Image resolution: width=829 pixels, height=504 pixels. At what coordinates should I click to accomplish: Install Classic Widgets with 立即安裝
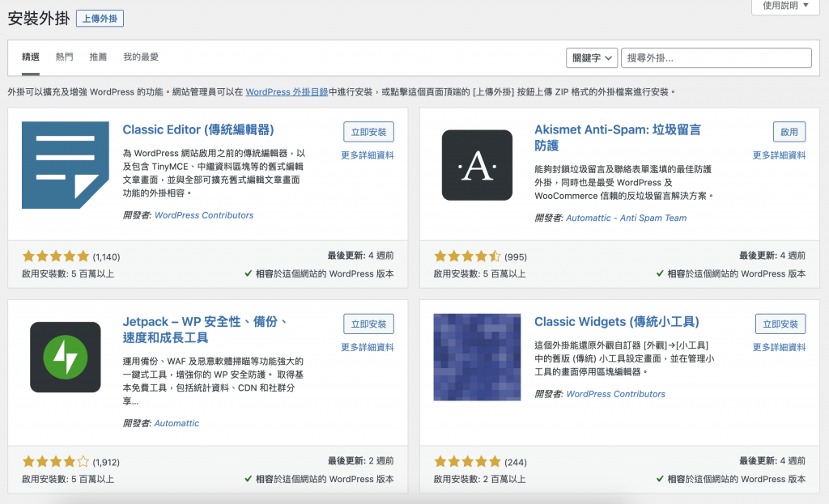coord(780,324)
